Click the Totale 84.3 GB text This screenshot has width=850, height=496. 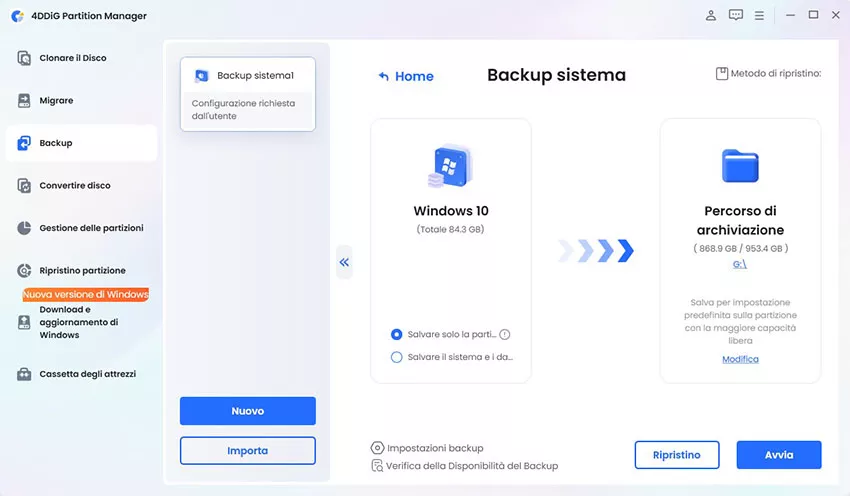450,229
